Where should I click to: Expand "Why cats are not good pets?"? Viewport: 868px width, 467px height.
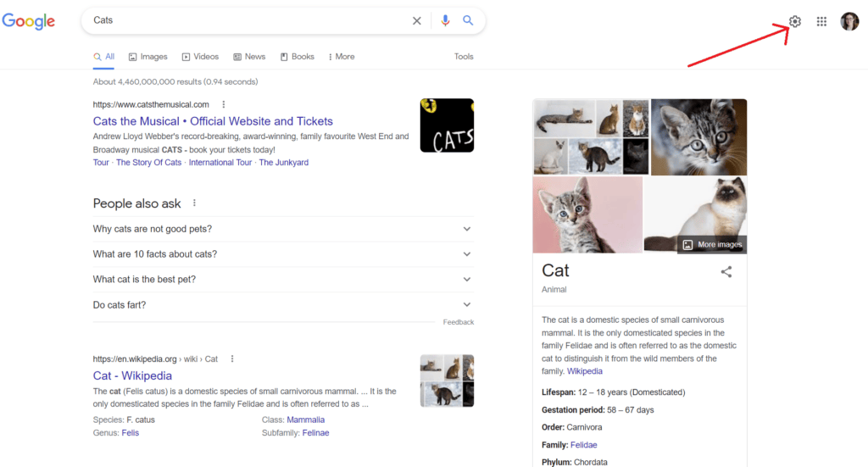(283, 229)
